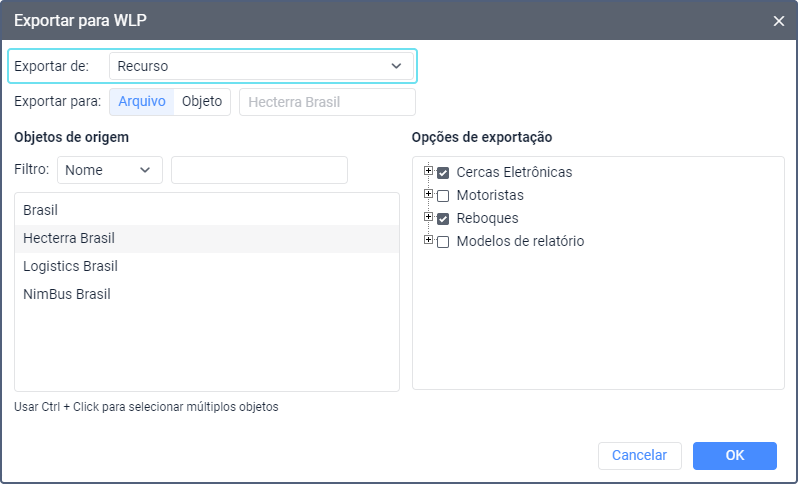Click the Hecterra Brasil file name field
This screenshot has height=484, width=798.
tap(327, 102)
